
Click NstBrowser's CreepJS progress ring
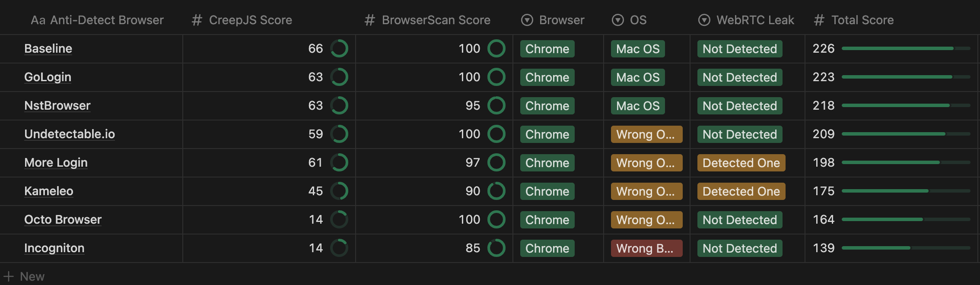pos(339,105)
